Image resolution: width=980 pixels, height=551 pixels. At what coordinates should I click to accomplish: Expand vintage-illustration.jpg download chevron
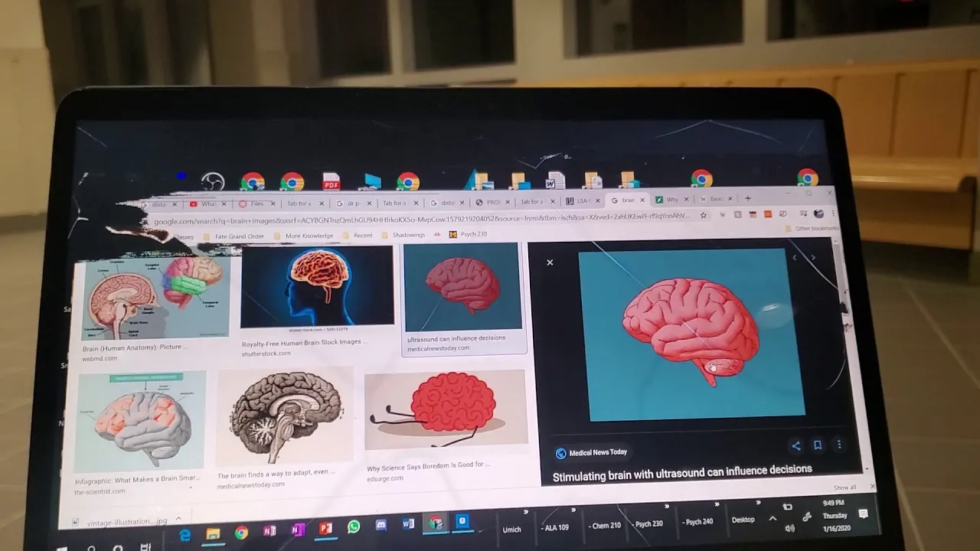tap(178, 520)
